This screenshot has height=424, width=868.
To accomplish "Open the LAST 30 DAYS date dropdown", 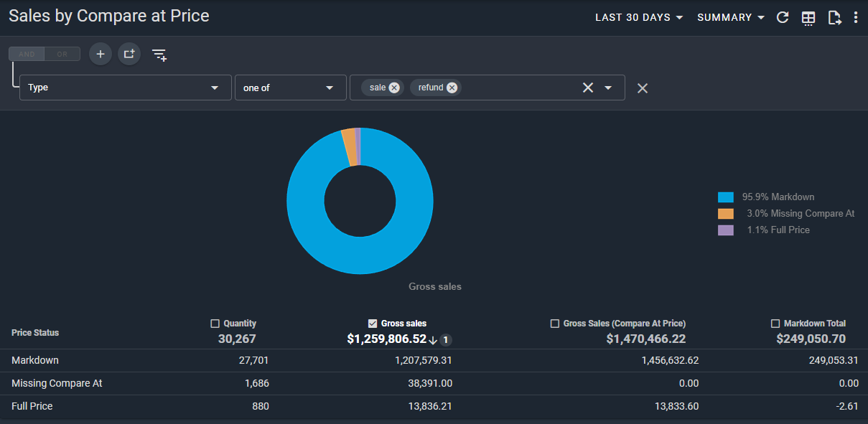I will point(639,18).
